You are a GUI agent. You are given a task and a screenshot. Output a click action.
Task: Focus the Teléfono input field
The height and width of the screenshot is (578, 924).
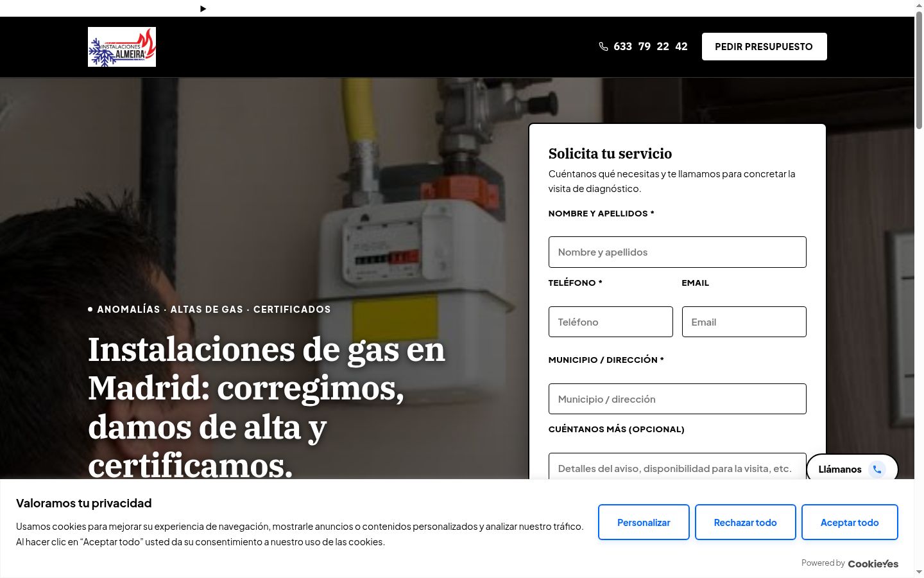pyautogui.click(x=610, y=322)
